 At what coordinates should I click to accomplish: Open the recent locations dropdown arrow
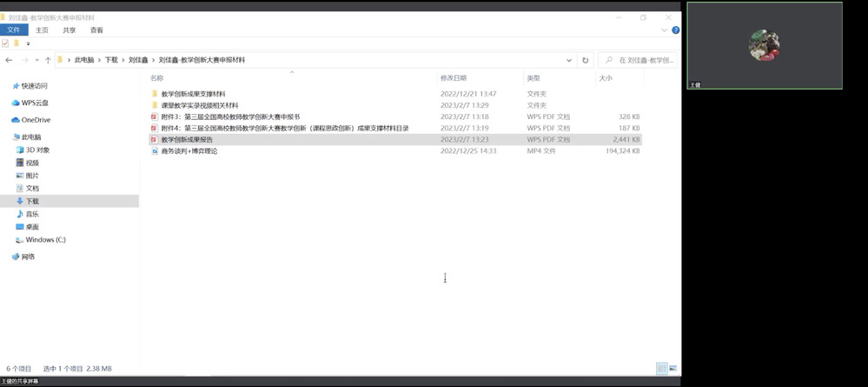[x=36, y=61]
